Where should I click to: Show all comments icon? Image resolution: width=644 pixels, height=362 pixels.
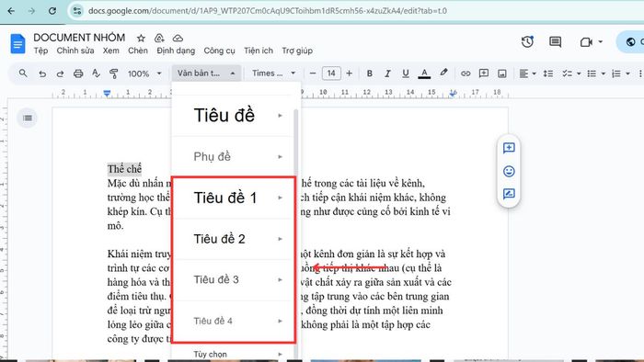pyautogui.click(x=556, y=42)
